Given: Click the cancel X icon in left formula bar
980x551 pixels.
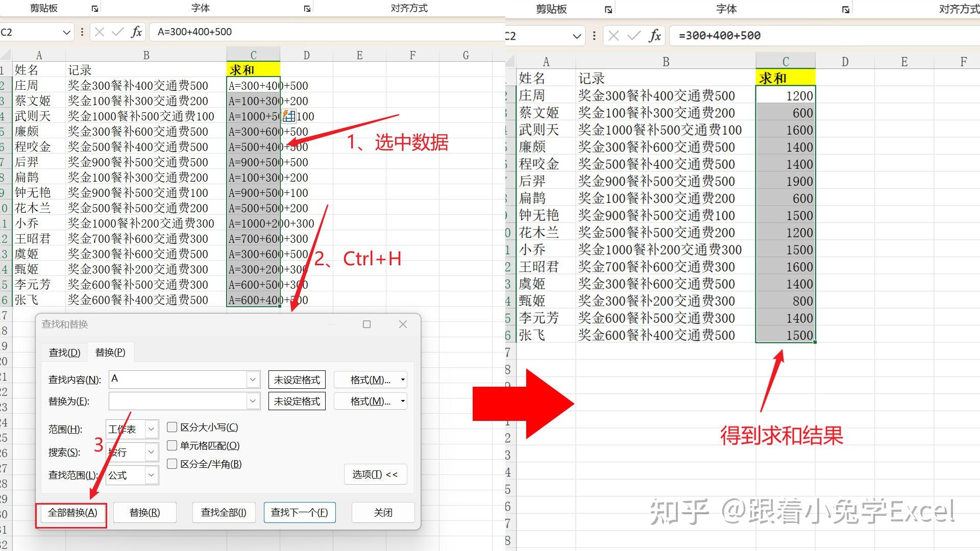Looking at the screenshot, I should 100,32.
